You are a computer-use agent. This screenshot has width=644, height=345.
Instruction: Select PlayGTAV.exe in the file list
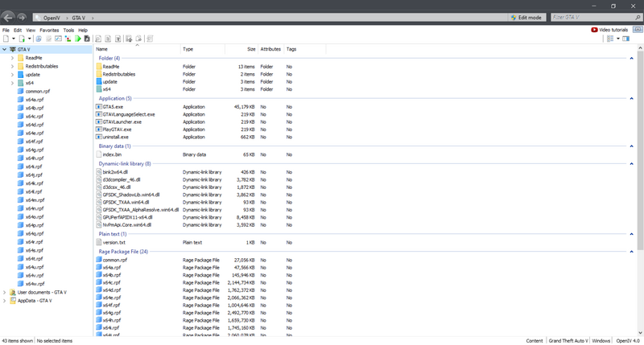pos(117,129)
